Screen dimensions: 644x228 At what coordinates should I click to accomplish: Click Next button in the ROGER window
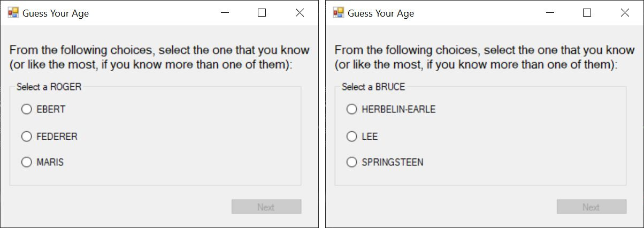[266, 207]
